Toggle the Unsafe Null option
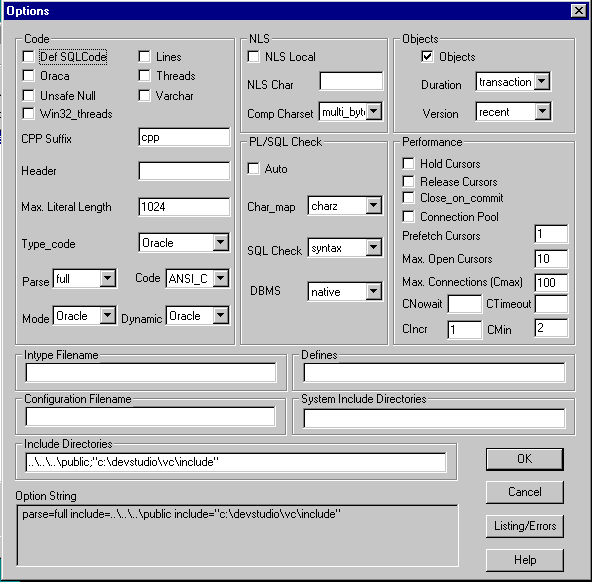Viewport: 592px width, 583px height. click(28, 95)
